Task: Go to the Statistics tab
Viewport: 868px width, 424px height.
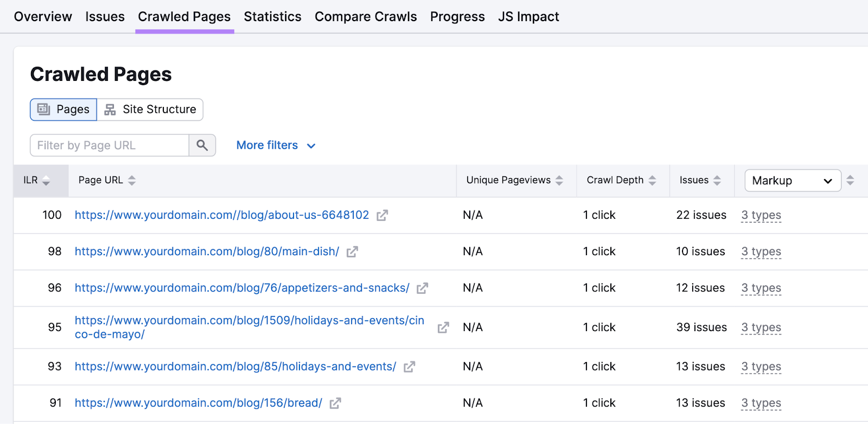Action: click(x=272, y=17)
